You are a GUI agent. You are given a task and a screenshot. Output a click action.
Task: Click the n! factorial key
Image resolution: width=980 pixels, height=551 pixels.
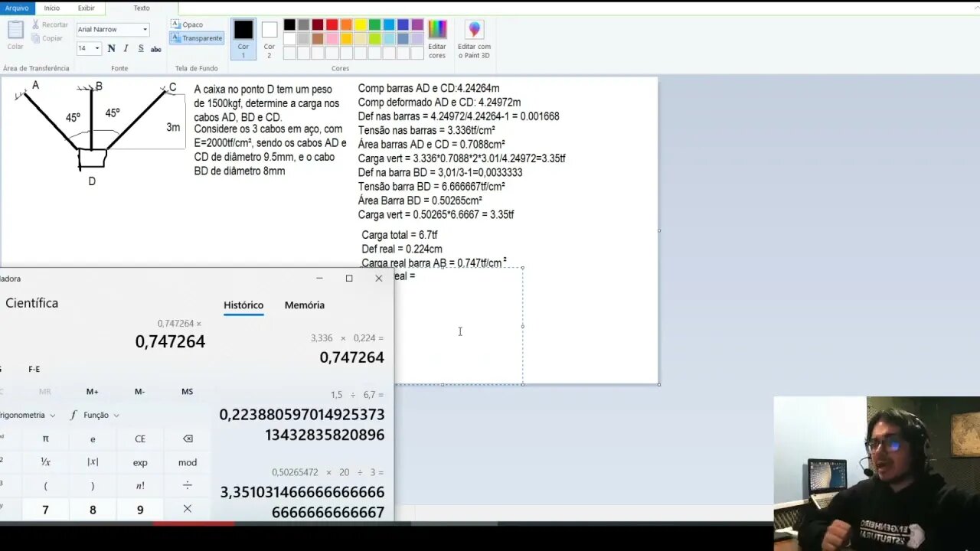(x=140, y=485)
